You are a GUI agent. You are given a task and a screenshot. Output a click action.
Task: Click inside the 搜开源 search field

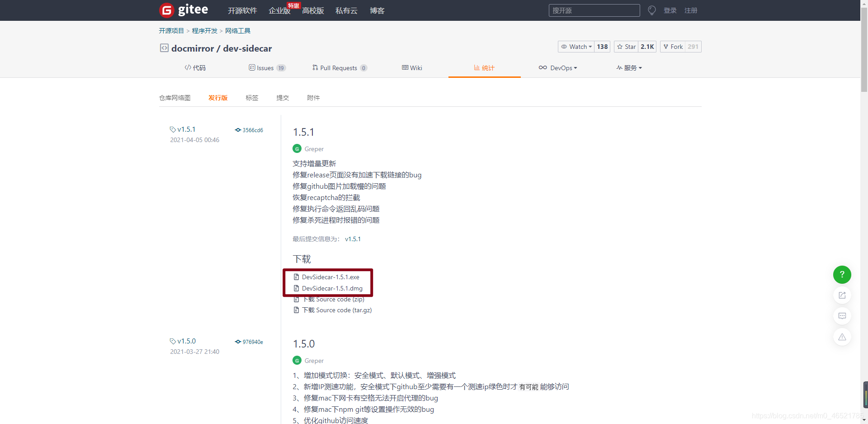click(x=594, y=10)
